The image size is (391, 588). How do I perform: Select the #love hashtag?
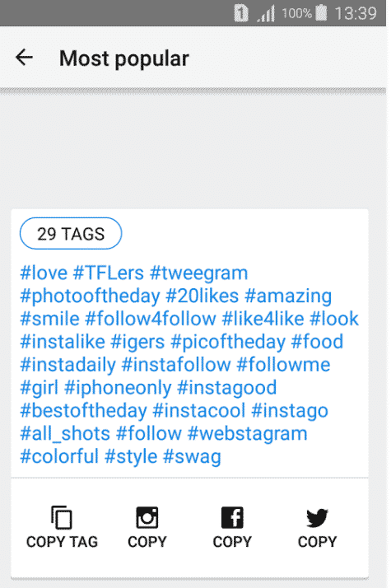(44, 273)
